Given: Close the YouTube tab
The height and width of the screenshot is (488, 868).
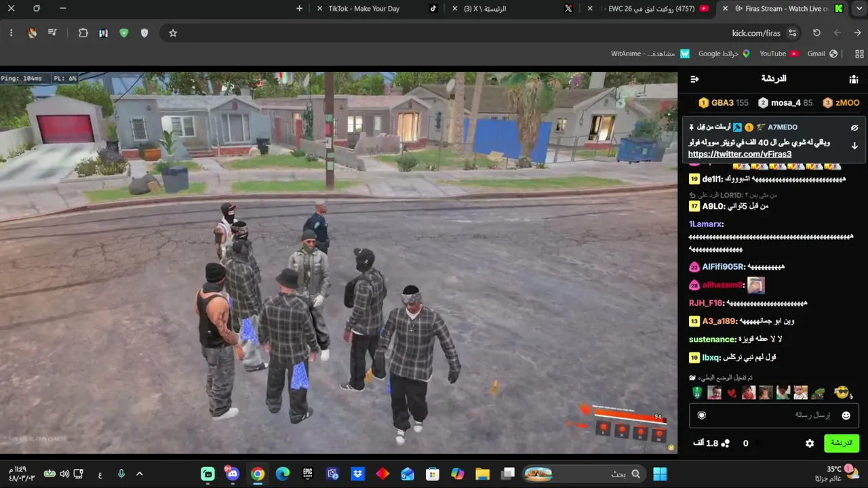Looking at the screenshot, I should (590, 9).
